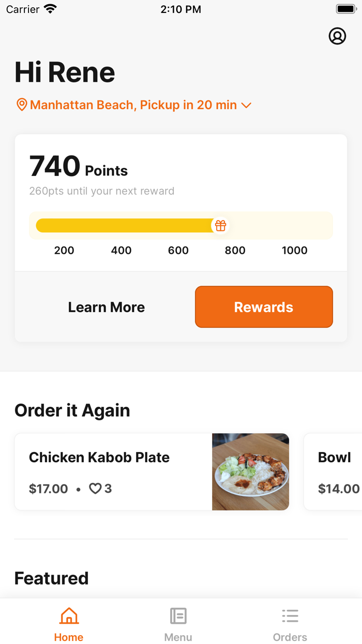
Task: Click the Menu tab list icon
Action: pos(178,616)
